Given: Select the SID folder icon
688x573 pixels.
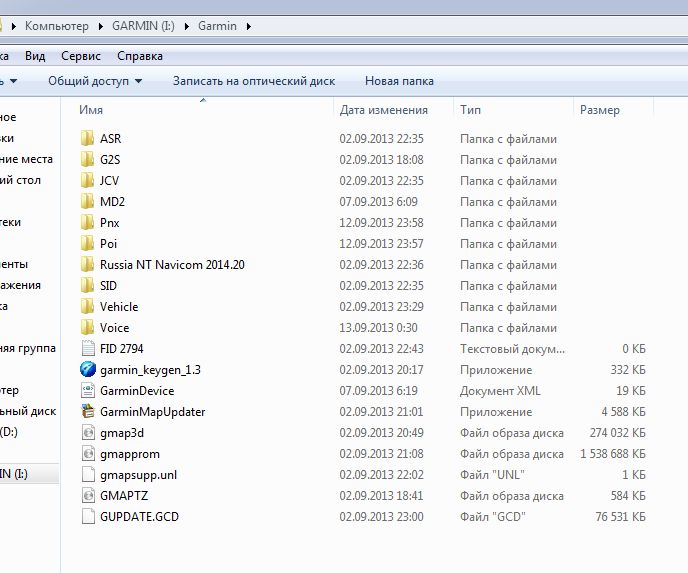Looking at the screenshot, I should click(x=87, y=286).
